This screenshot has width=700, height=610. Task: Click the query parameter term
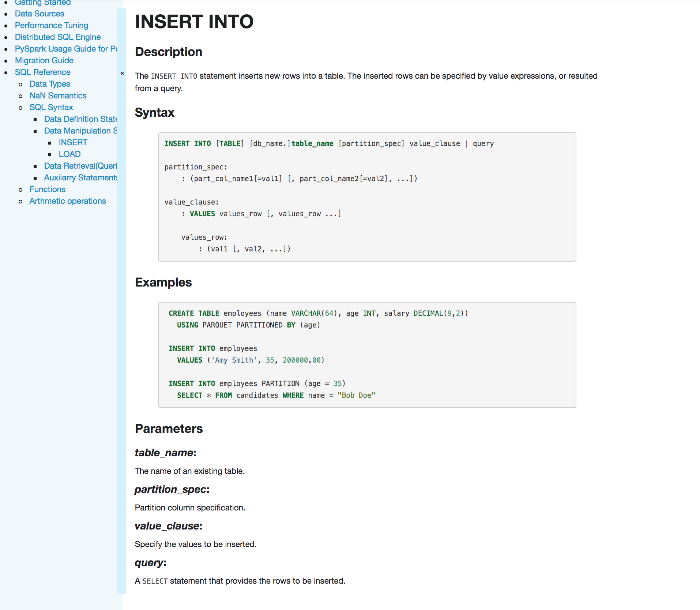151,562
